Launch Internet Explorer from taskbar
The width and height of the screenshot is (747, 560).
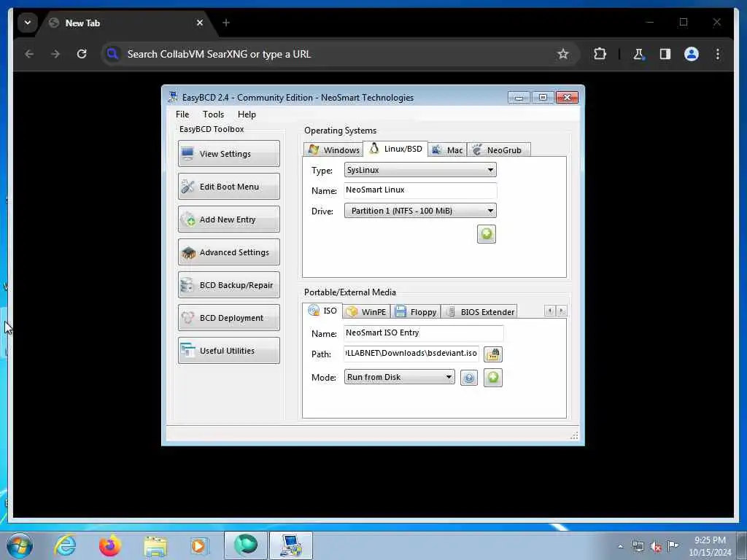click(x=65, y=545)
